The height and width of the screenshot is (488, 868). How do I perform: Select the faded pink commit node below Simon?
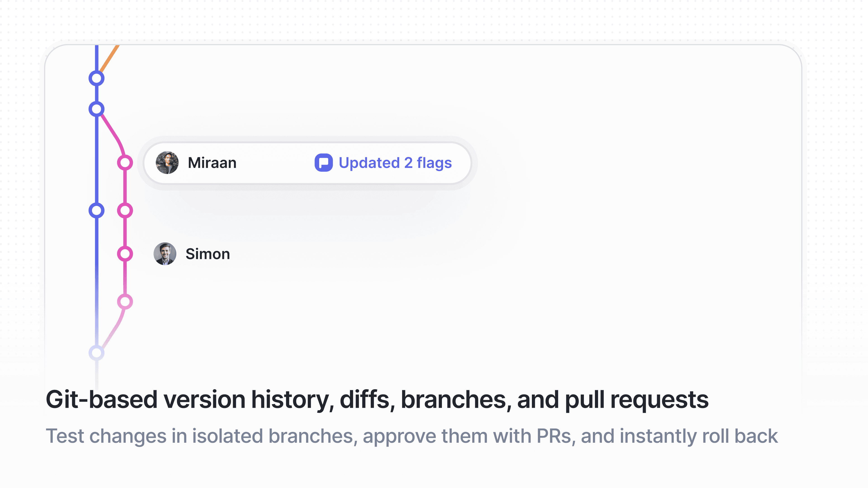tap(125, 302)
